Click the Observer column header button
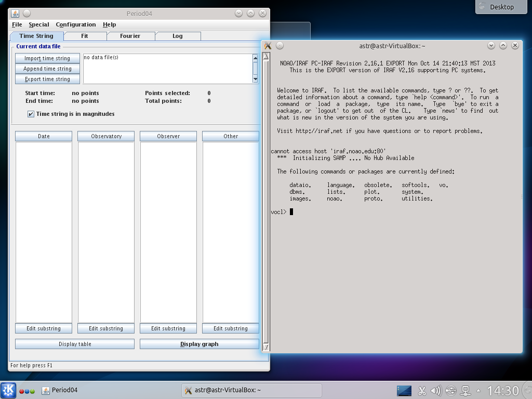 [x=168, y=136]
